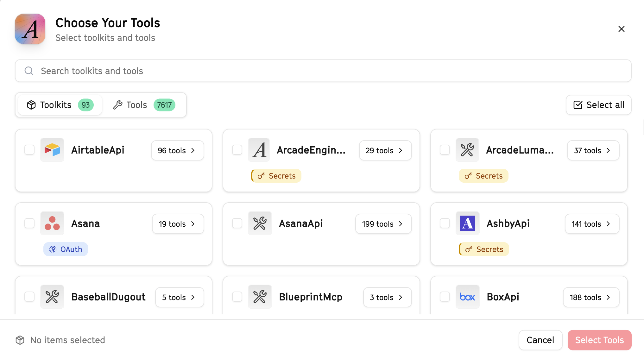Click the AsanaApi wrench-tools icon

click(260, 223)
